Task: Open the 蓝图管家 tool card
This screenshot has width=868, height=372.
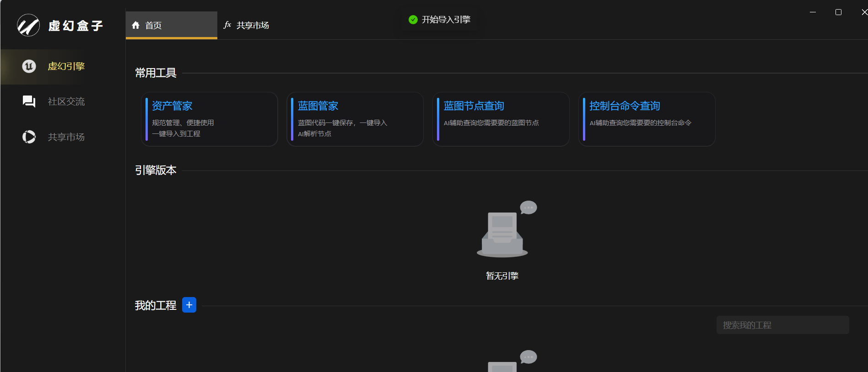Action: pyautogui.click(x=355, y=119)
